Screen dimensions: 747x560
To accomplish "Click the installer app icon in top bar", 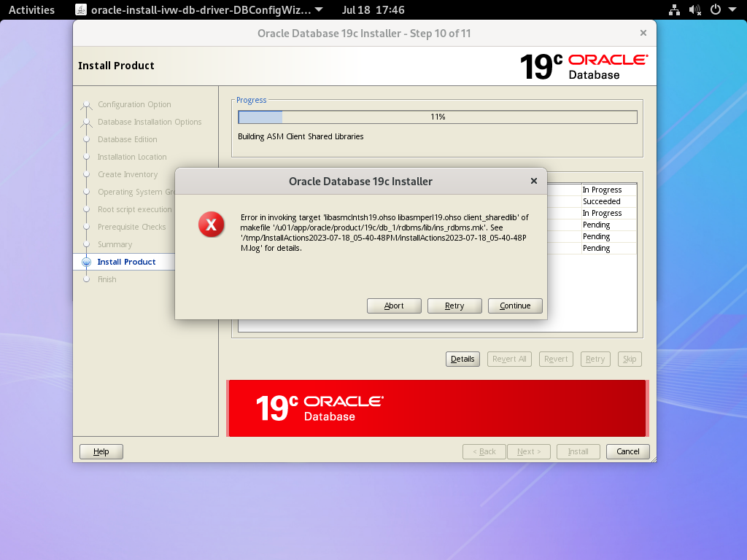I will coord(81,9).
